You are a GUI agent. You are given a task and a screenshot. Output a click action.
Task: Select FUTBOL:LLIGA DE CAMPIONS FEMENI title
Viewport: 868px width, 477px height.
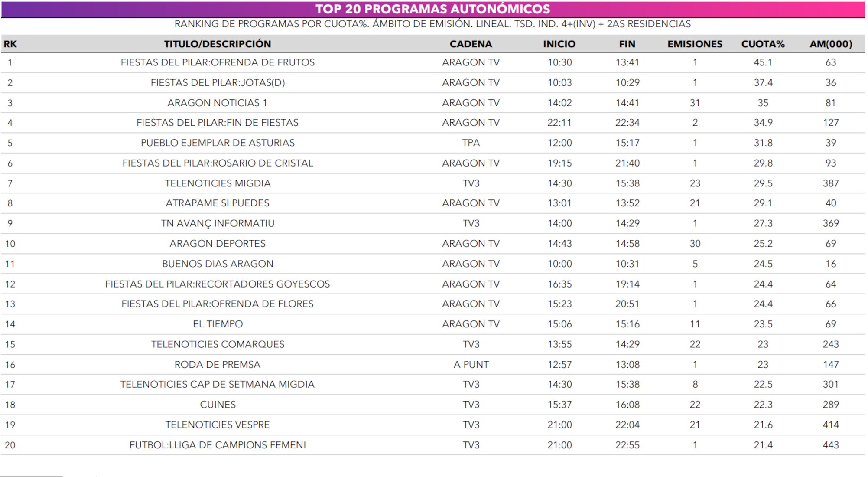tap(218, 445)
